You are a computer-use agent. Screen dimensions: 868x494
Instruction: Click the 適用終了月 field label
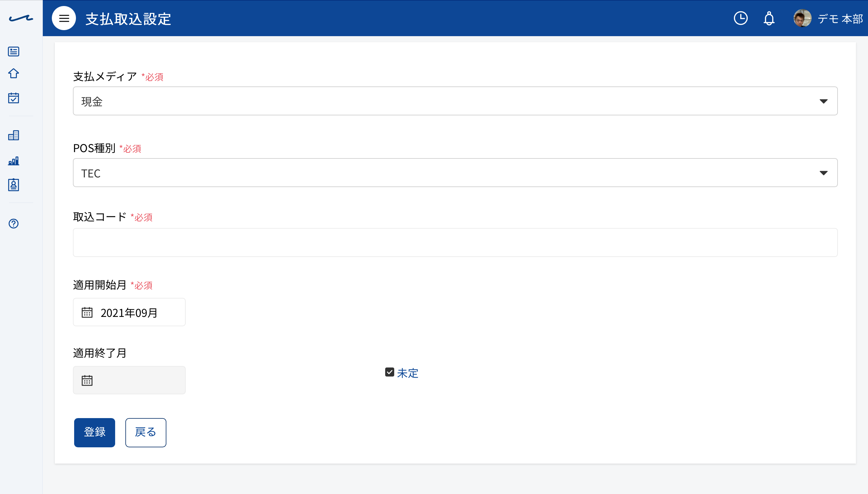[x=100, y=353]
